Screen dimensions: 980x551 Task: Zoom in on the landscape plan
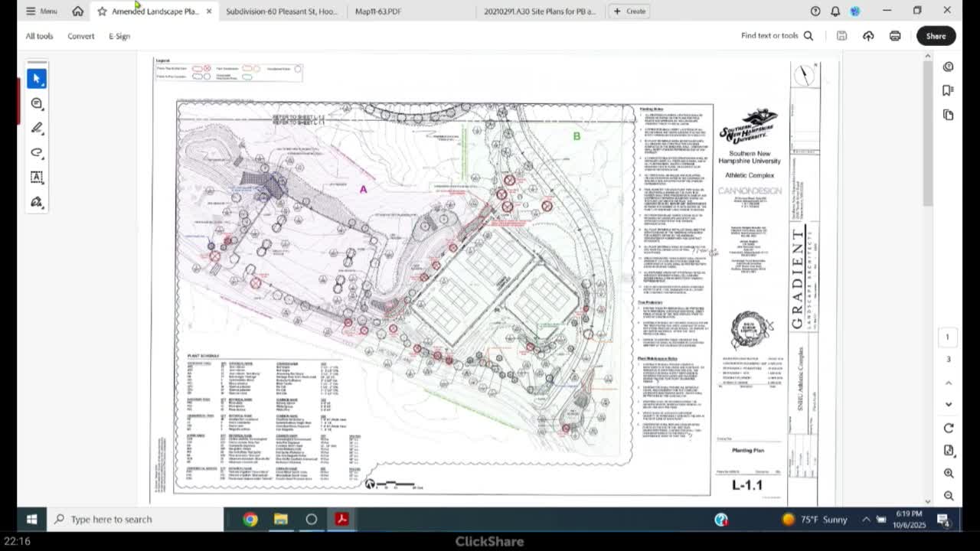tap(948, 473)
